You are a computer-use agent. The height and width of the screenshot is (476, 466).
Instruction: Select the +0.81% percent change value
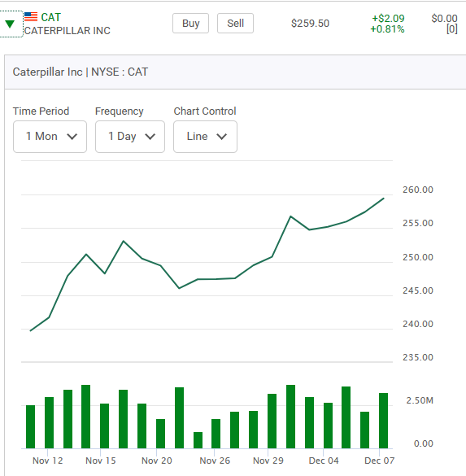[x=387, y=29]
